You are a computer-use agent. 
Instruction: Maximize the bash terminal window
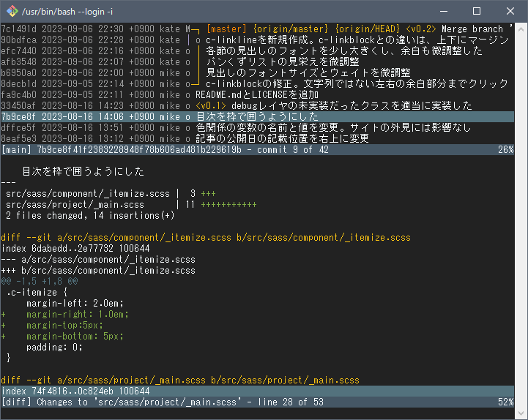[477, 11]
